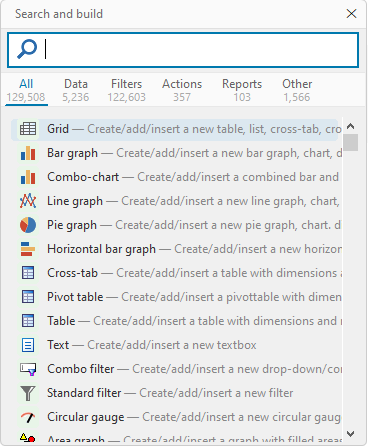Pick the "Pie graph" result text
This screenshot has height=446, width=368.
click(x=72, y=225)
